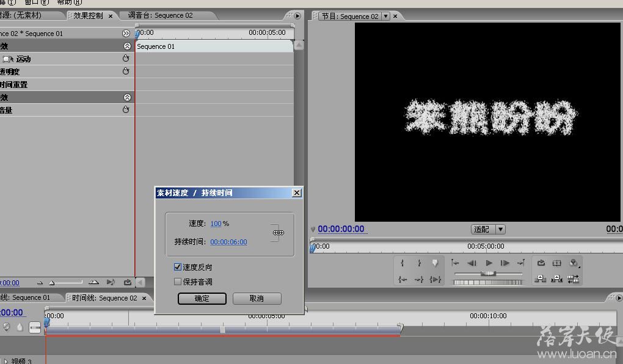Expand the 视频 3 track
The image size is (623, 364).
point(5,361)
